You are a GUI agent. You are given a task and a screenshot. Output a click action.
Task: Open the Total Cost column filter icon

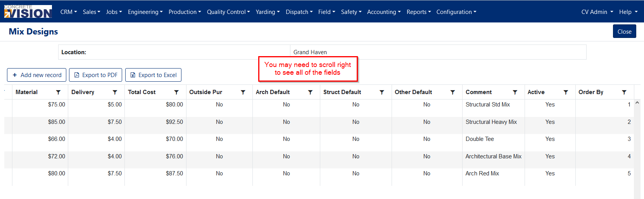176,92
